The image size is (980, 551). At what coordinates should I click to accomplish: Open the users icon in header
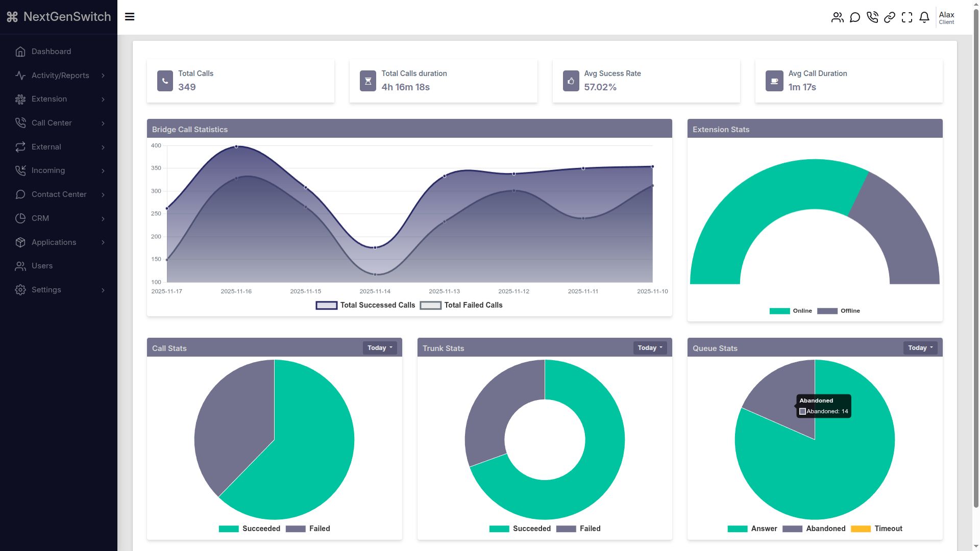[837, 17]
